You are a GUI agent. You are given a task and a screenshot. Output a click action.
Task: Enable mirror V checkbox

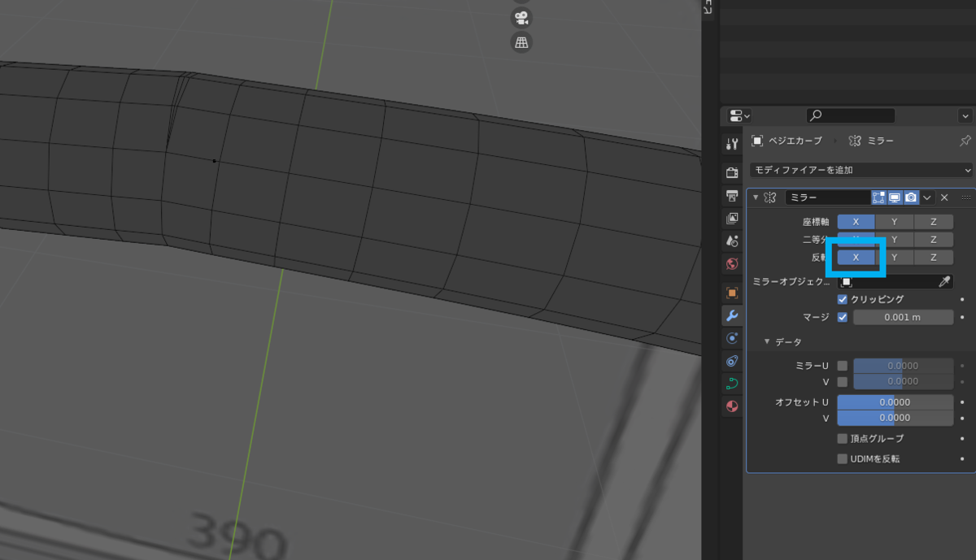point(843,381)
